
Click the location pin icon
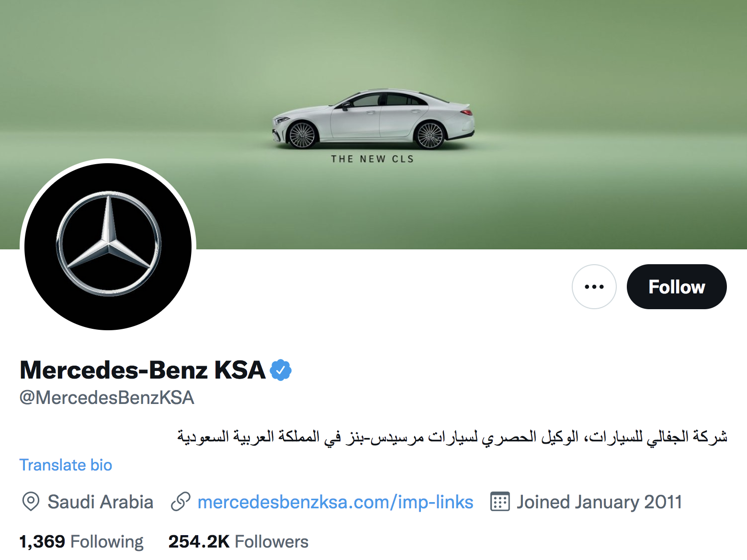point(31,502)
